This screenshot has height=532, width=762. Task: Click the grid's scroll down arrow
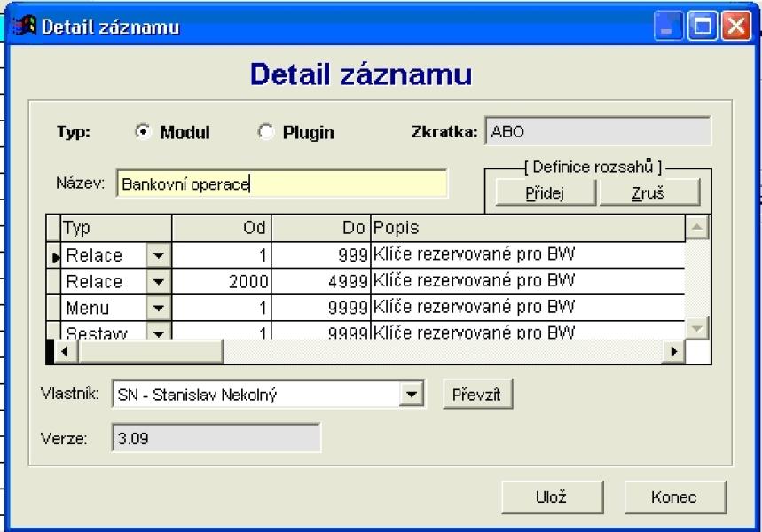click(697, 328)
